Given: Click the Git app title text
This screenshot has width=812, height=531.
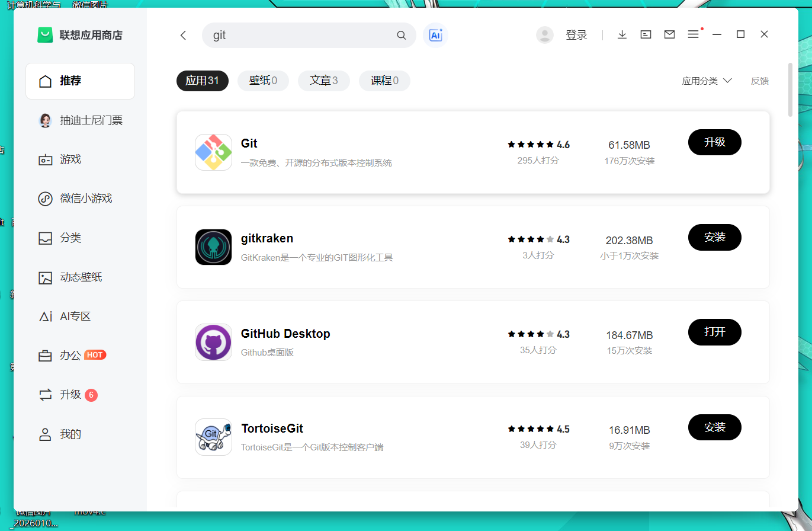Looking at the screenshot, I should pos(249,143).
